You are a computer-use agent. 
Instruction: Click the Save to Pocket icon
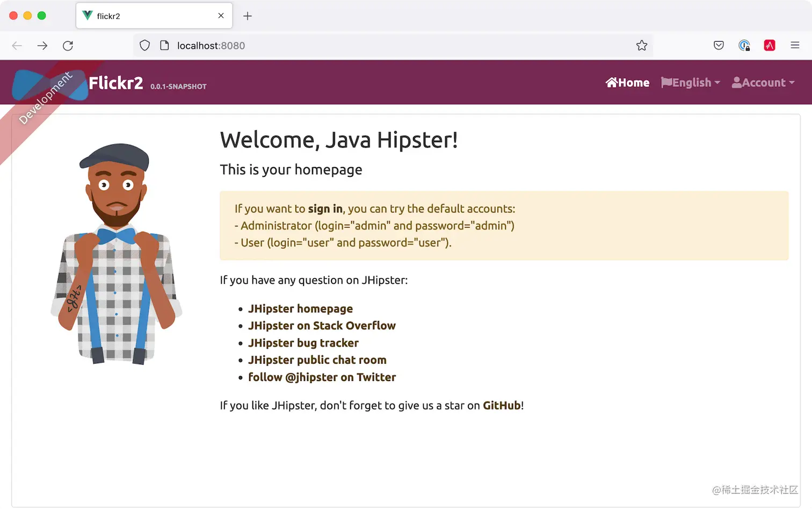pos(719,45)
